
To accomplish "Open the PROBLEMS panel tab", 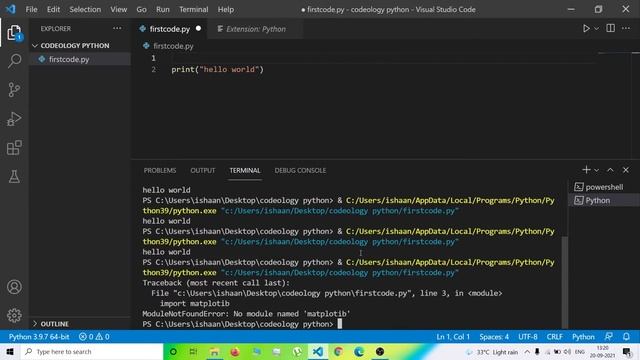I will pyautogui.click(x=160, y=170).
